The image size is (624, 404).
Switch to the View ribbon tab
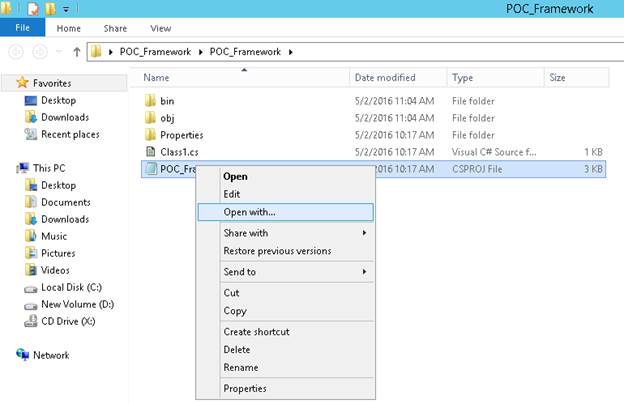(x=160, y=29)
